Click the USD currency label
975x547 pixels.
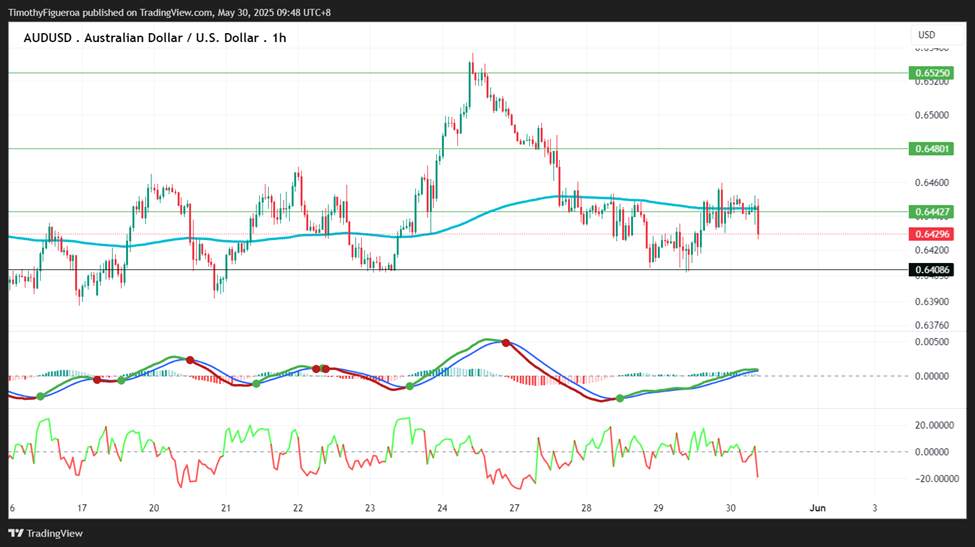tap(926, 35)
